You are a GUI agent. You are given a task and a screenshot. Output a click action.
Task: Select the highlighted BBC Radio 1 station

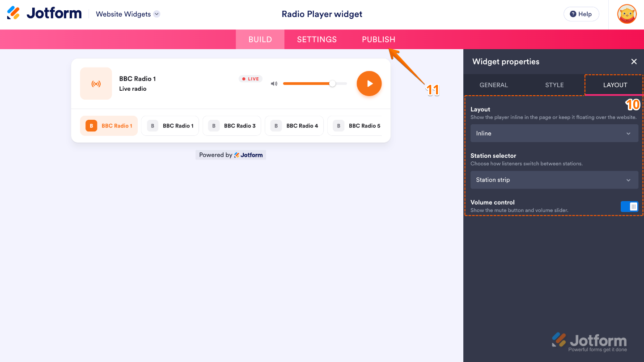click(x=109, y=126)
